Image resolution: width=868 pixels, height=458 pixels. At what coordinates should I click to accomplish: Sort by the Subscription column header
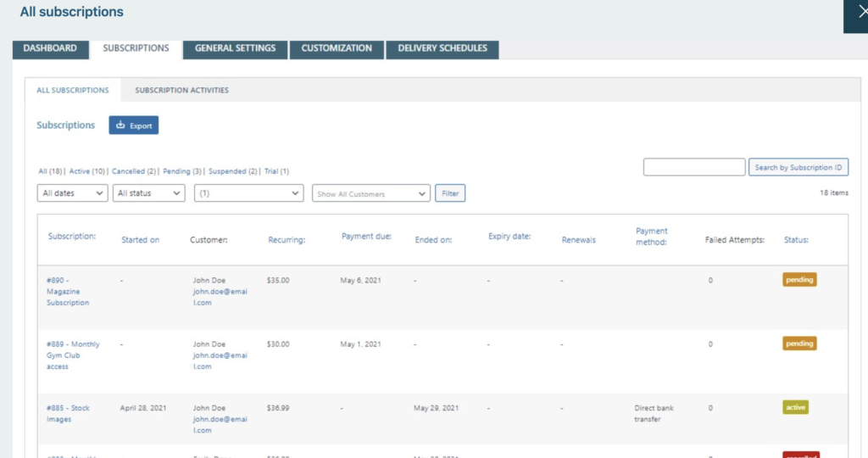click(x=72, y=237)
